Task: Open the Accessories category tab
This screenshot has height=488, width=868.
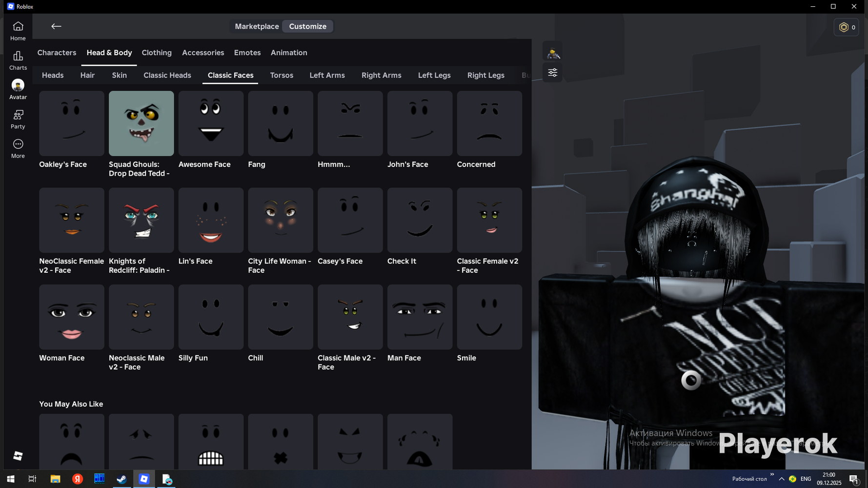Action: click(x=203, y=53)
